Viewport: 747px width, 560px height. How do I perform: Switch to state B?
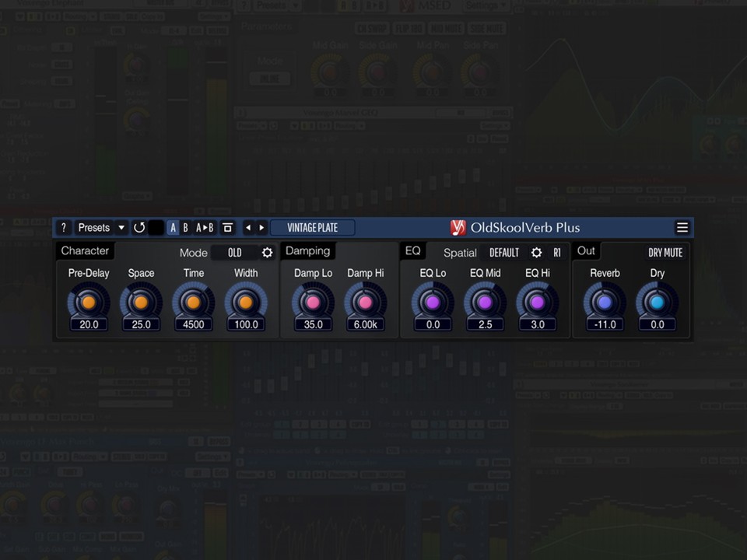click(x=185, y=228)
